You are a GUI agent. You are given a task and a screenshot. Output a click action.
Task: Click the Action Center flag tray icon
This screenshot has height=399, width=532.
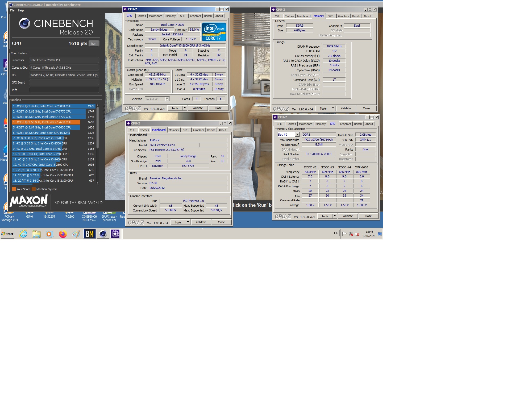click(x=344, y=234)
